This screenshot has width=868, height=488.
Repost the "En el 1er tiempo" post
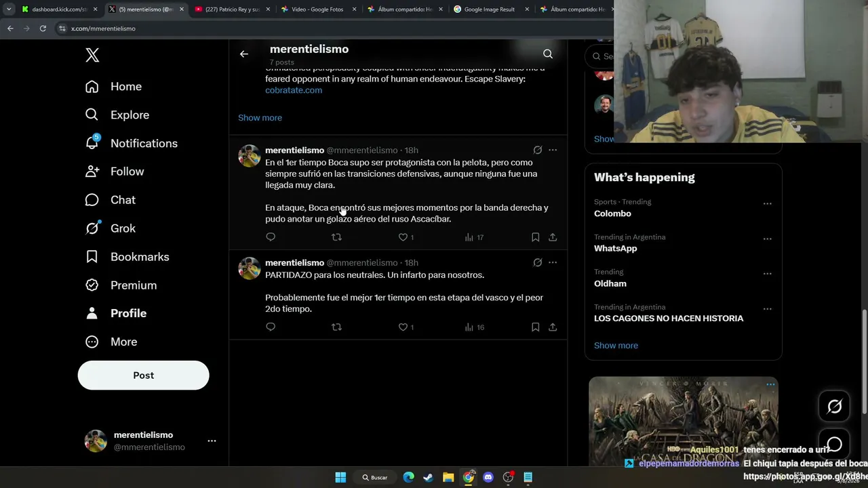(x=336, y=237)
